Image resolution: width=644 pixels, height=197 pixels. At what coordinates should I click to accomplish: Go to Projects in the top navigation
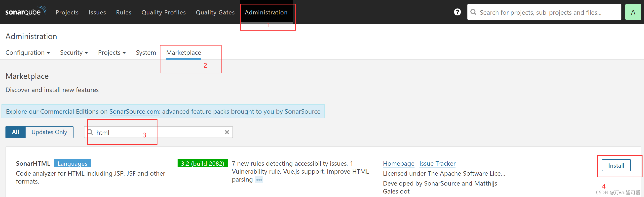pos(67,12)
